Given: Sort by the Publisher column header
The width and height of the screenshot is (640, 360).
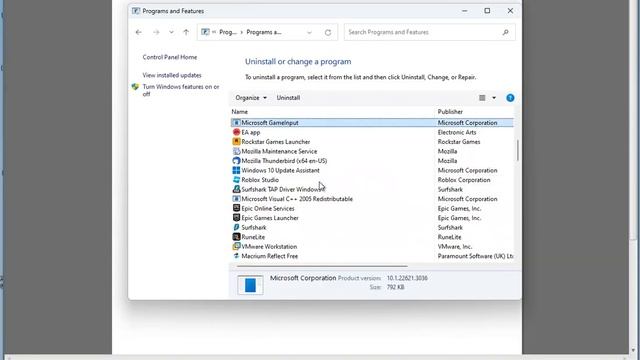Looking at the screenshot, I should click(x=450, y=112).
